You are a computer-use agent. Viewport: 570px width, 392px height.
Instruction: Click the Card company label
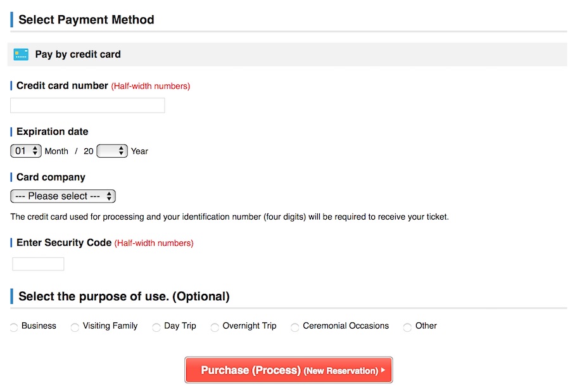[51, 177]
